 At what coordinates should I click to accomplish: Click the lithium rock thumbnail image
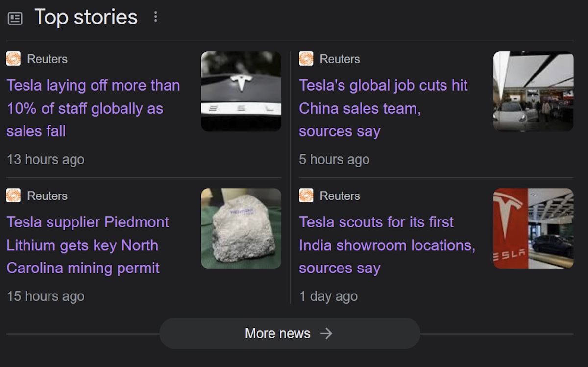click(241, 228)
